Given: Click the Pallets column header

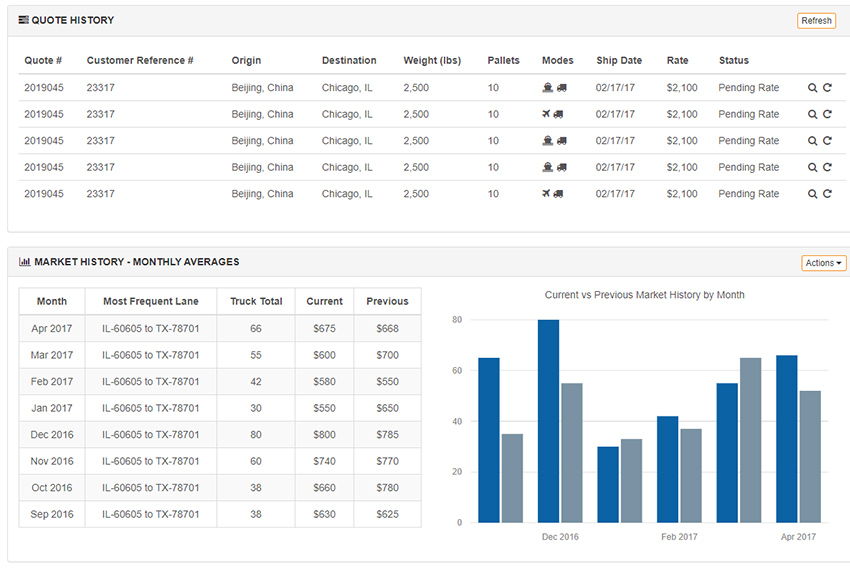Looking at the screenshot, I should coord(503,60).
